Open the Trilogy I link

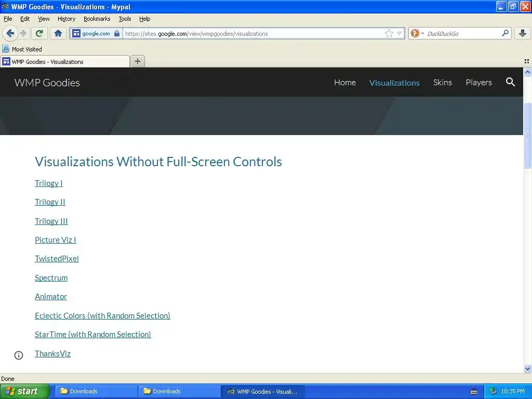48,183
